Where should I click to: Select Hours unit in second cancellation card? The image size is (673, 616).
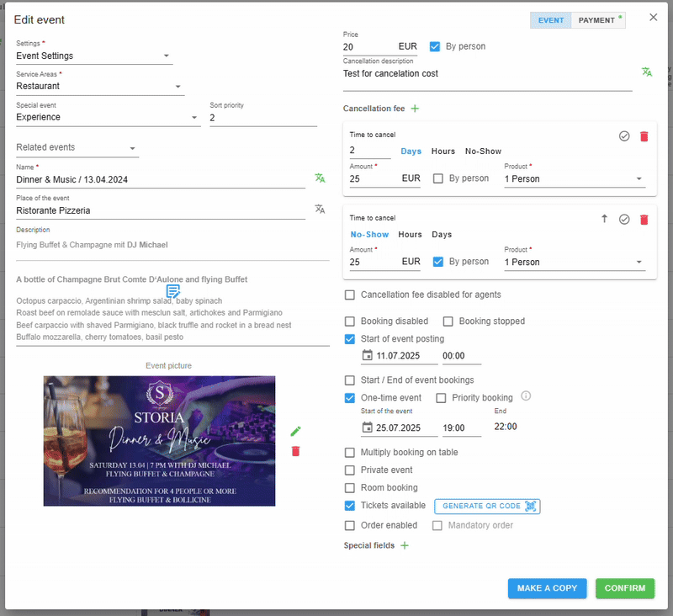point(410,235)
